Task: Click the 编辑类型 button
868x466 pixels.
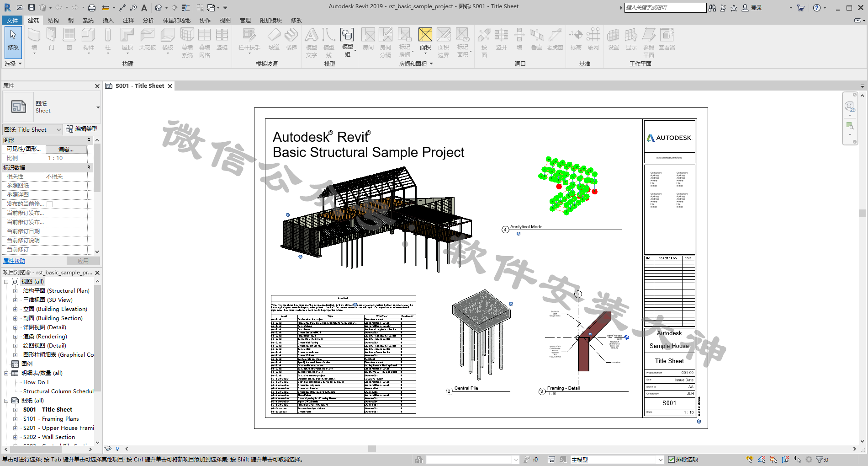Action: tap(82, 129)
